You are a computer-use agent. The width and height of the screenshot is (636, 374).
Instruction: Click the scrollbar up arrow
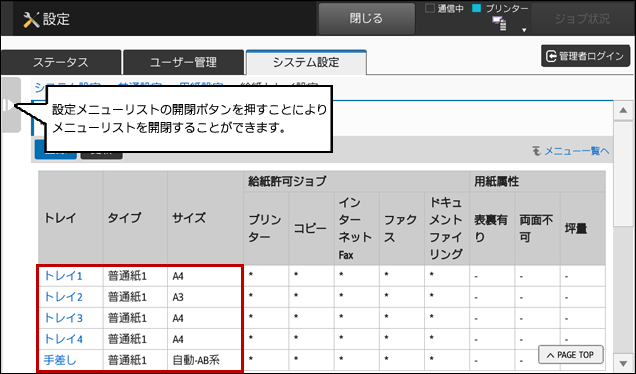coord(623,110)
